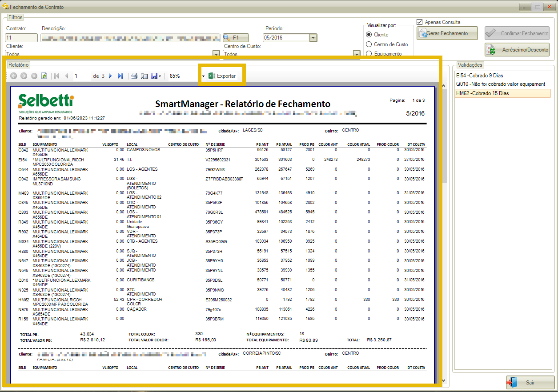Click the report period '5/2016' header text
The height and width of the screenshot is (392, 558).
click(x=415, y=113)
